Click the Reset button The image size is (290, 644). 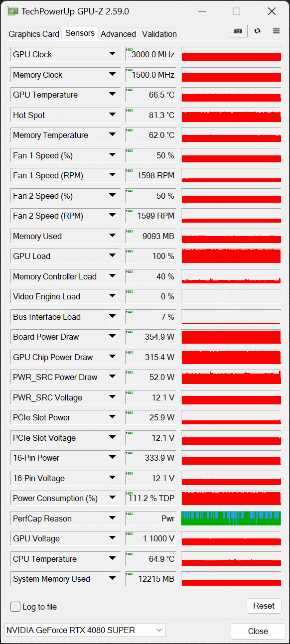[x=264, y=606]
